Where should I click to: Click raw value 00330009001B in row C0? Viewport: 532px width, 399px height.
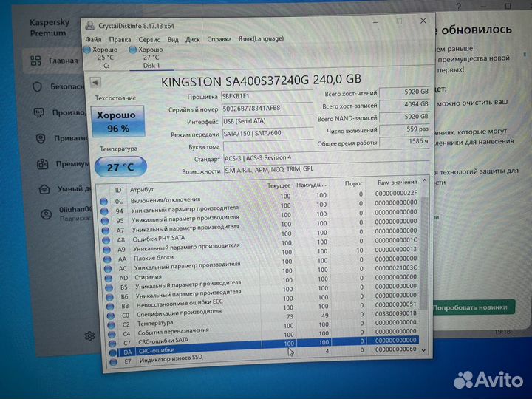click(x=396, y=313)
